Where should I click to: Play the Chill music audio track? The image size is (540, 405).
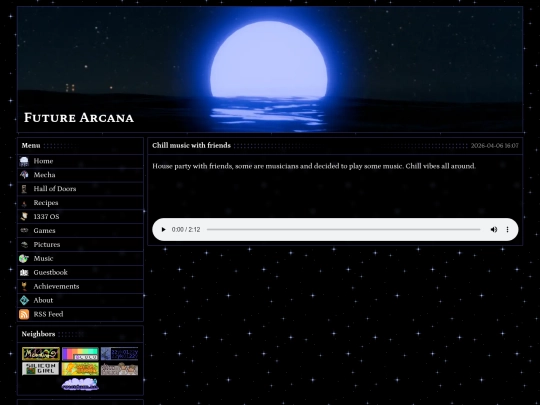click(164, 229)
